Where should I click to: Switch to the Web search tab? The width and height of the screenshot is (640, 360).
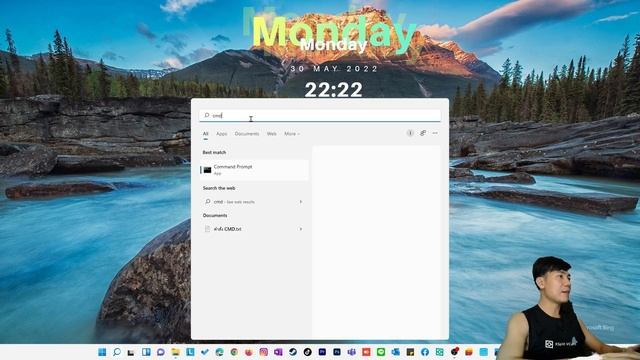(x=271, y=134)
